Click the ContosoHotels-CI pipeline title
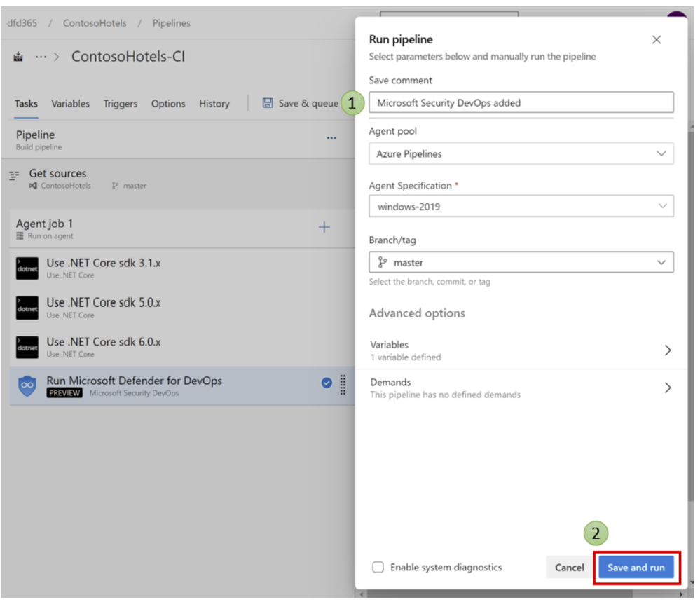This screenshot has height=602, width=700. 128,57
